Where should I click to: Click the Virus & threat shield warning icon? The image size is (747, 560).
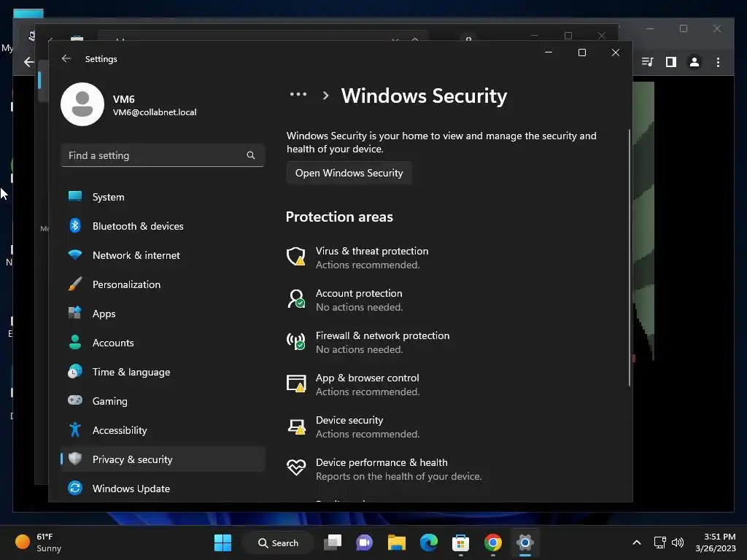(296, 256)
